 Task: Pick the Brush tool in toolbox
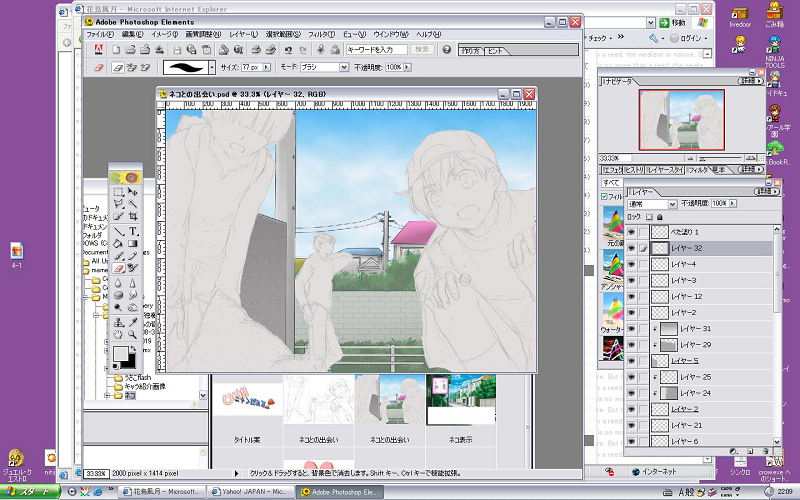tap(118, 256)
